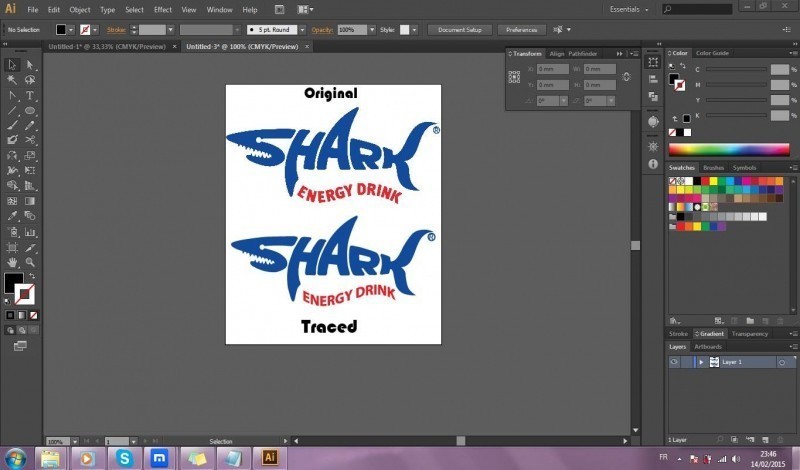
Task: Switch to Pathfinder panel tab
Action: 583,54
